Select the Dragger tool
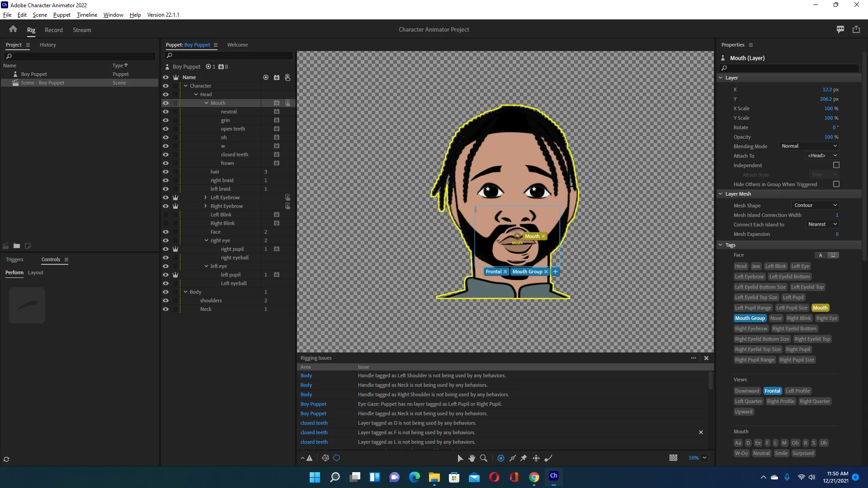 click(536, 458)
